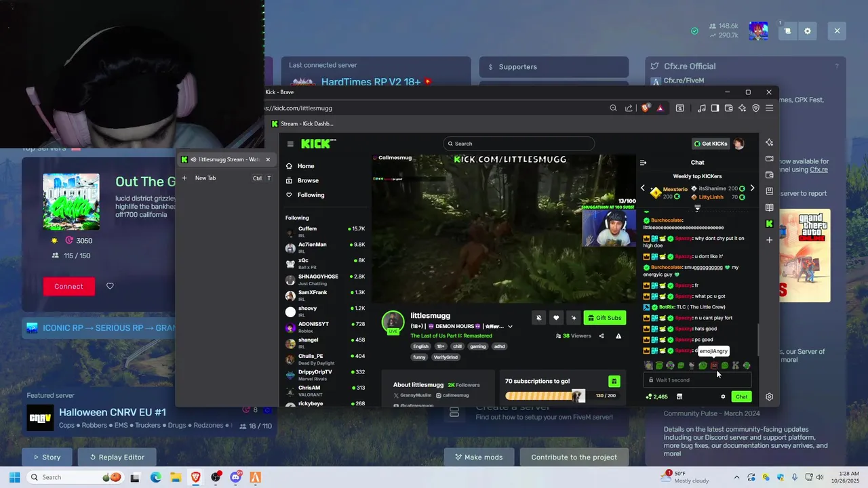
Task: Send message with Chat button
Action: 741,397
